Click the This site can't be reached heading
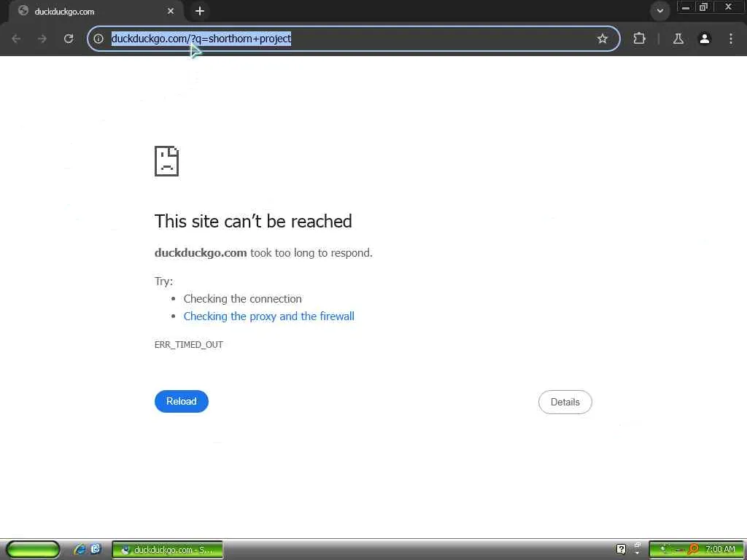 coord(253,222)
